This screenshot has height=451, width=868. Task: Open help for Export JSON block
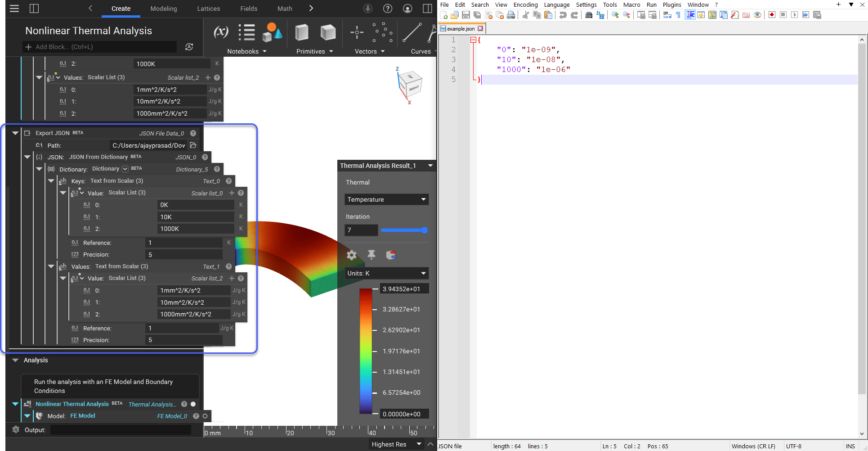193,133
